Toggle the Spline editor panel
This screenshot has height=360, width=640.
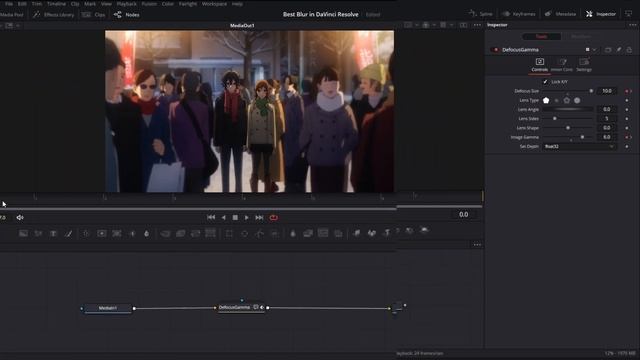481,14
